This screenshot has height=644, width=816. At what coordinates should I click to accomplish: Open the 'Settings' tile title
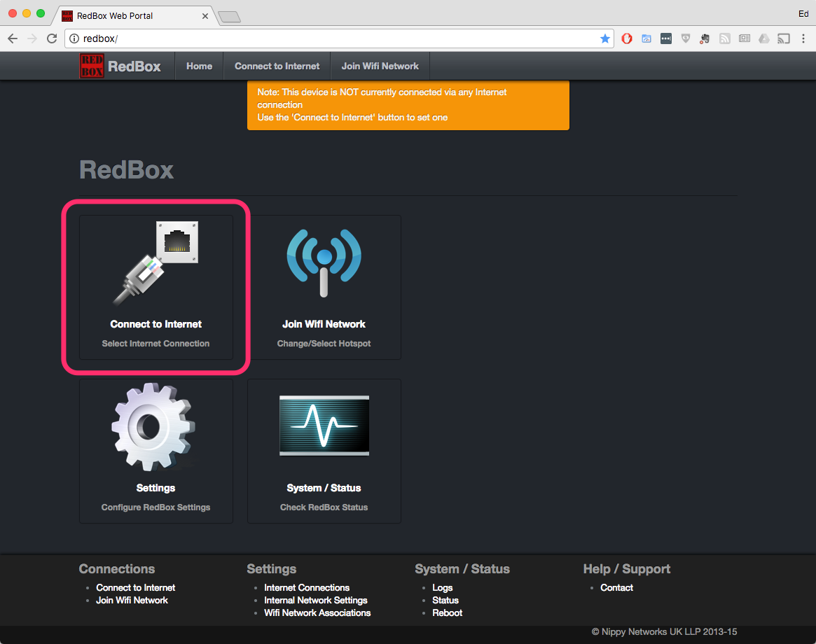click(155, 488)
